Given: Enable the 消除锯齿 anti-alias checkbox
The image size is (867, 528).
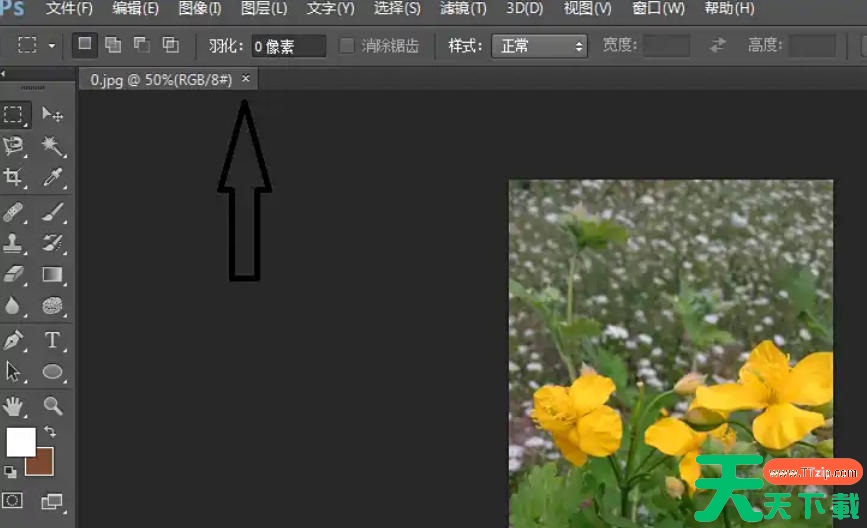Looking at the screenshot, I should point(347,46).
